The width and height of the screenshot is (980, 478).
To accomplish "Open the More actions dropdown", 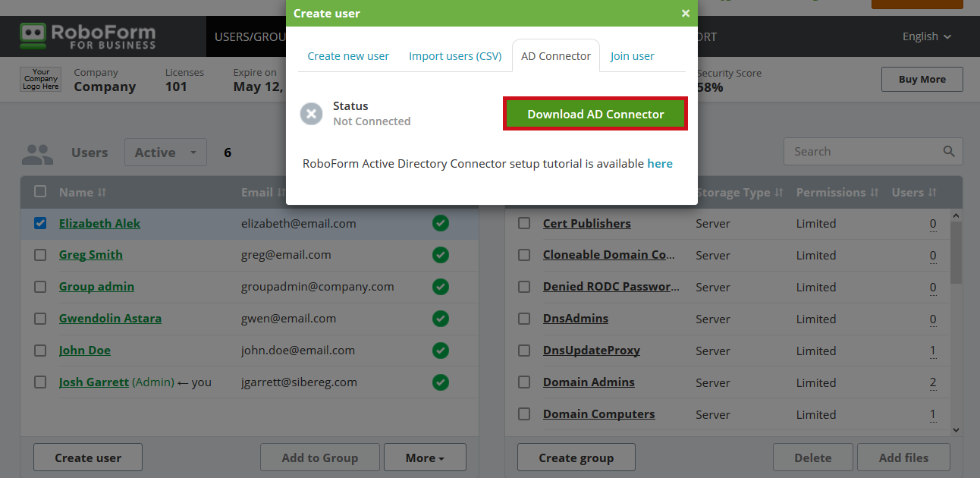I will coord(425,458).
